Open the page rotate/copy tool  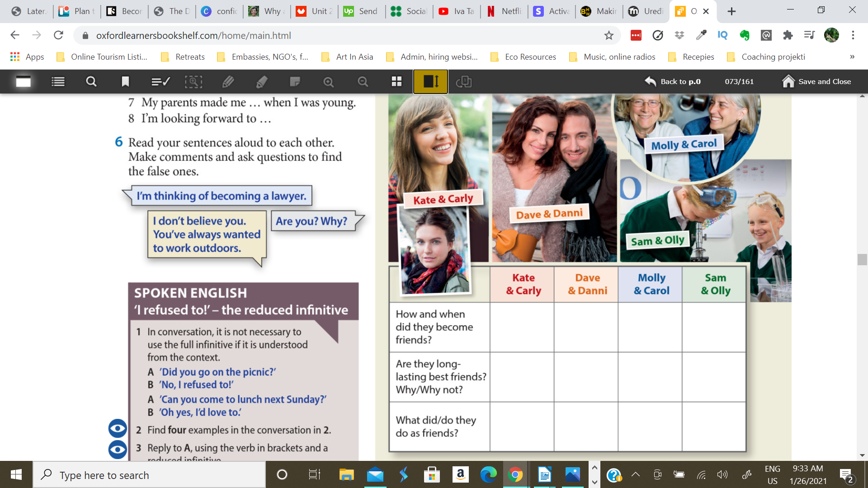(464, 82)
